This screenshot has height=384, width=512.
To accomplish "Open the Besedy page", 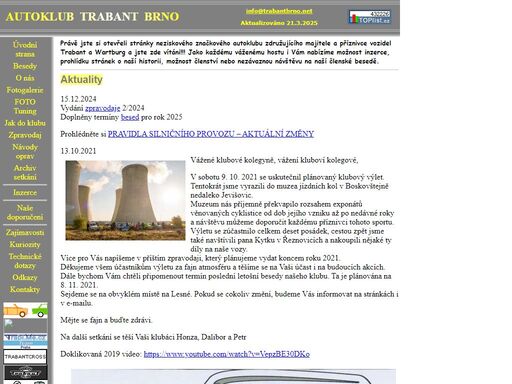I will coord(25,66).
